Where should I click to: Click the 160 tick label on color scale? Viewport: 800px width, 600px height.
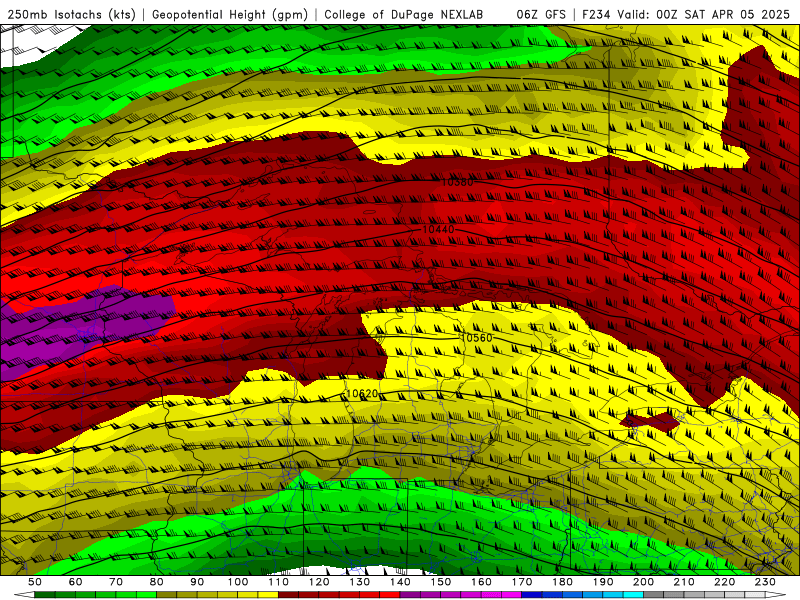pyautogui.click(x=481, y=582)
